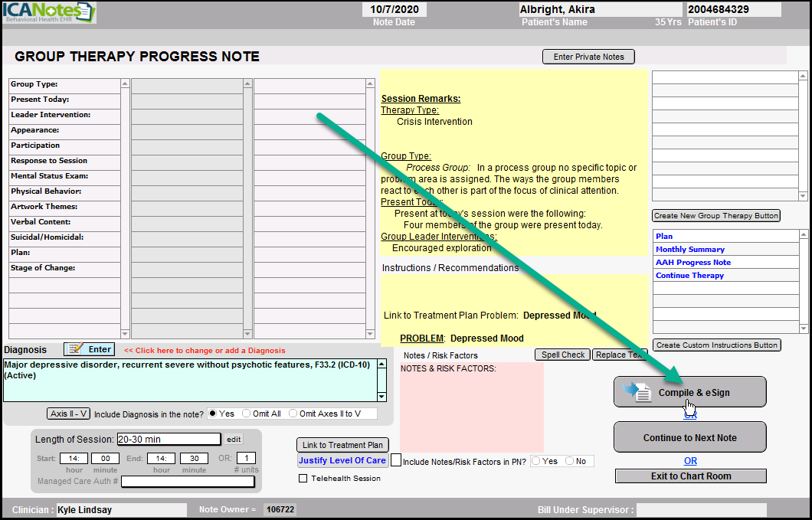Open Justify Level Of Care link
Viewport: 812px width, 520px height.
[x=342, y=460]
